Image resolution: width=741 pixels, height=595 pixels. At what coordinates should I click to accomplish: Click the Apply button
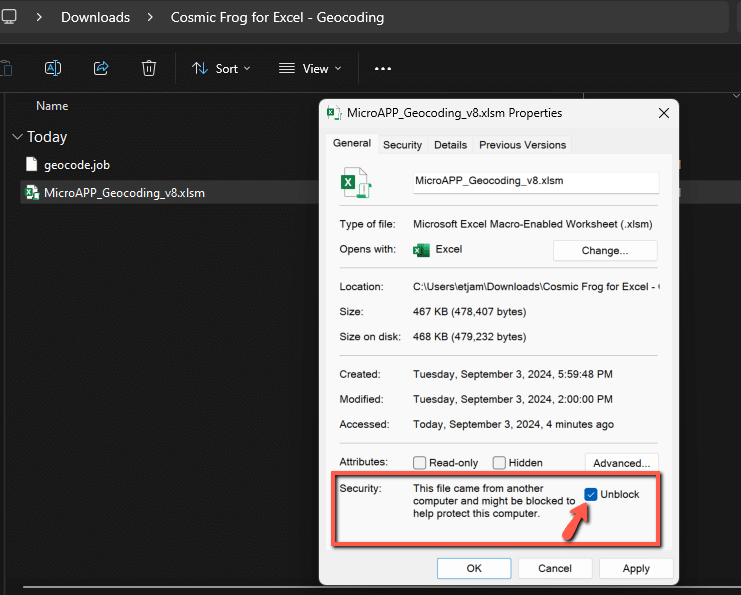(636, 569)
